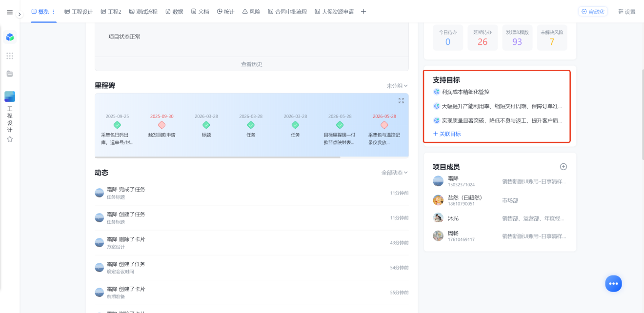Open the 概览 tab options (three dots)
Viewport: 644px width, 313px height.
[x=54, y=12]
